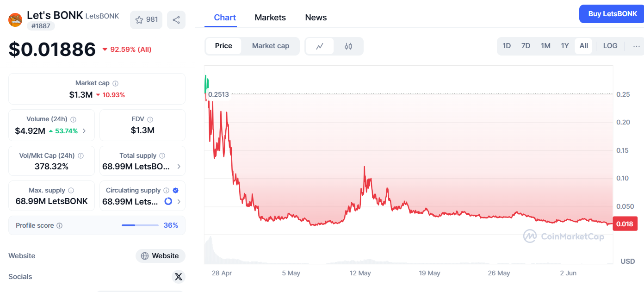Viewport: 644px width, 292px height.
Task: Click the circulating supply progress ring
Action: tap(168, 201)
